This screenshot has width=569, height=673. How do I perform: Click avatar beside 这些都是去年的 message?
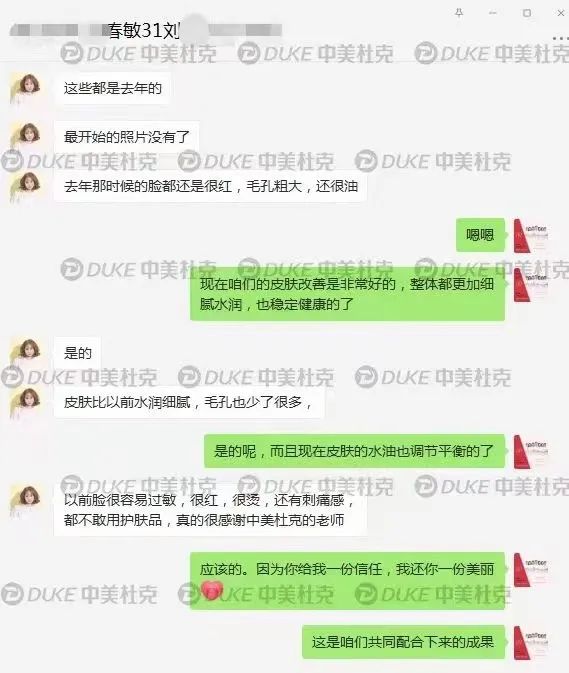click(x=25, y=88)
